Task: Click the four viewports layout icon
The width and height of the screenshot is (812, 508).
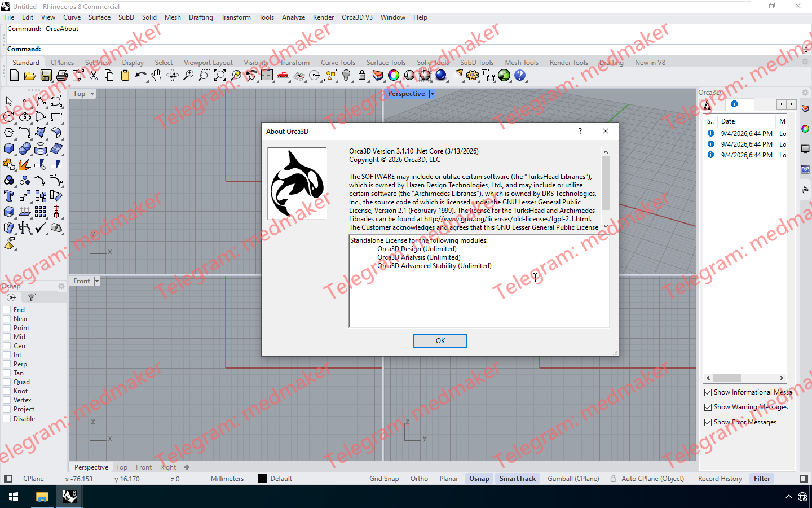Action: (x=267, y=75)
